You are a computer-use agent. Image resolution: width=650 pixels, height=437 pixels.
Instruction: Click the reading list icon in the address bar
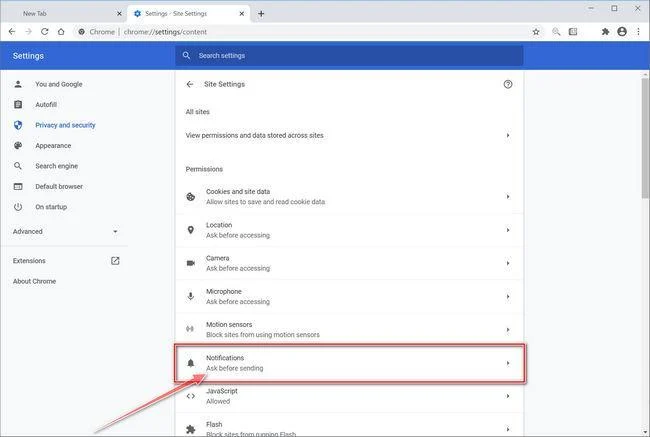coord(573,32)
